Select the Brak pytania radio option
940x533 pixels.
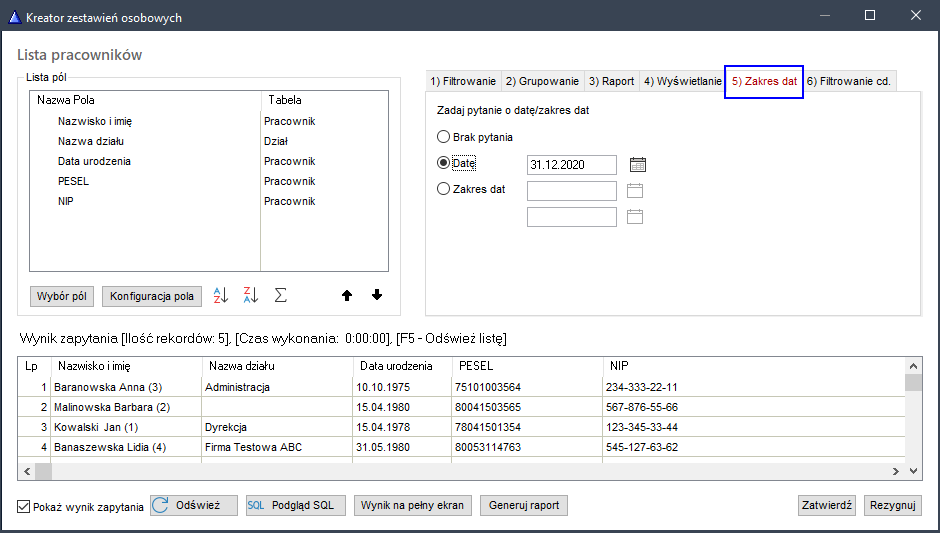click(x=444, y=137)
